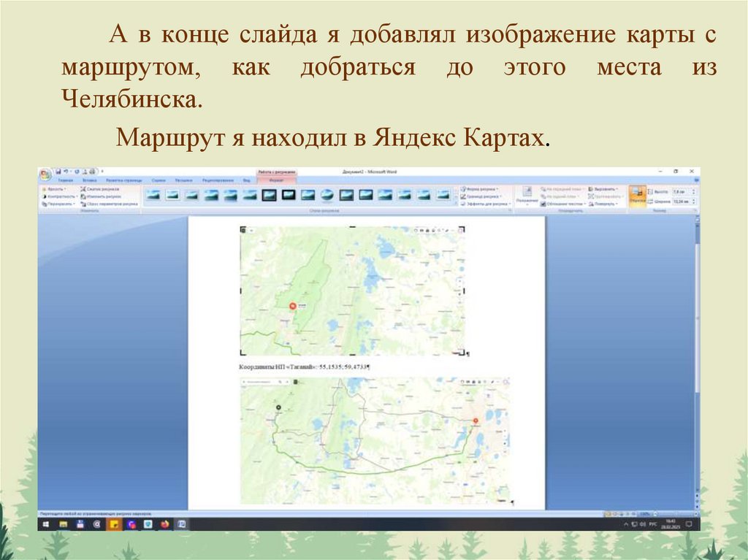Switch to the Вставка ribbon tab
The width and height of the screenshot is (748, 560).
[x=90, y=180]
